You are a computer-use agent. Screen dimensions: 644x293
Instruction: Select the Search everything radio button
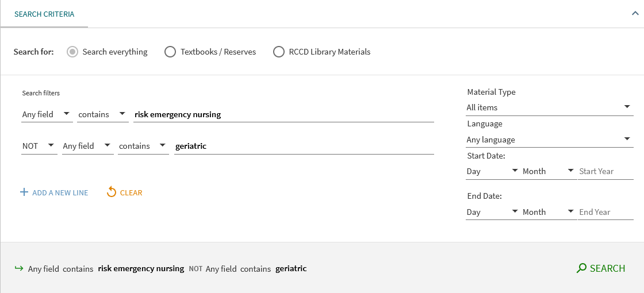click(x=72, y=52)
